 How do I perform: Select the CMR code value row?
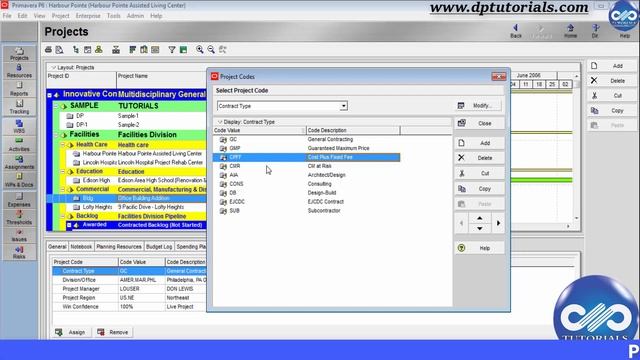306,166
